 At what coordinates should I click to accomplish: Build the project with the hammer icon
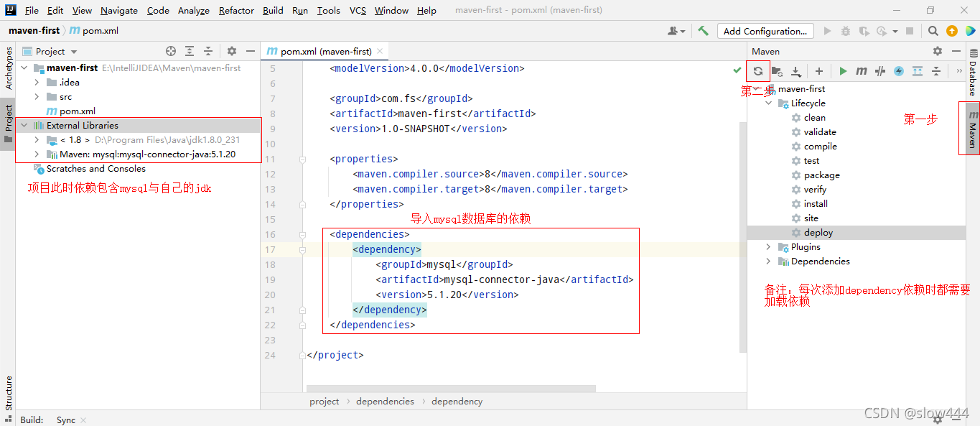click(x=704, y=31)
